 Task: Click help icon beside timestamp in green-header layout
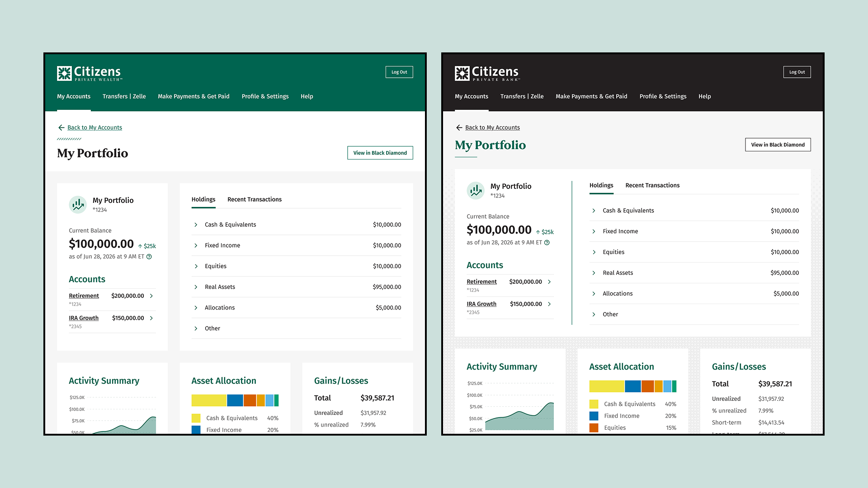point(149,257)
